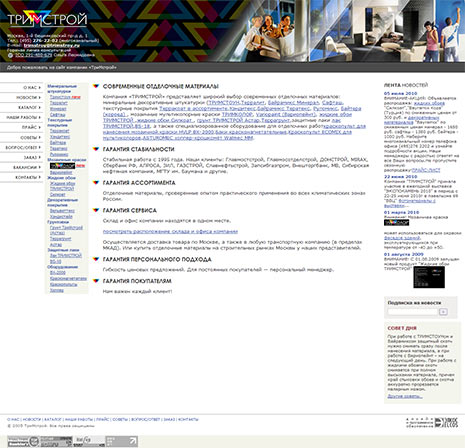Click the triangle icon beside ГАРАНТИЯ ПОКУПАТЕЛЯМ
The width and height of the screenshot is (465, 448).
[96, 281]
